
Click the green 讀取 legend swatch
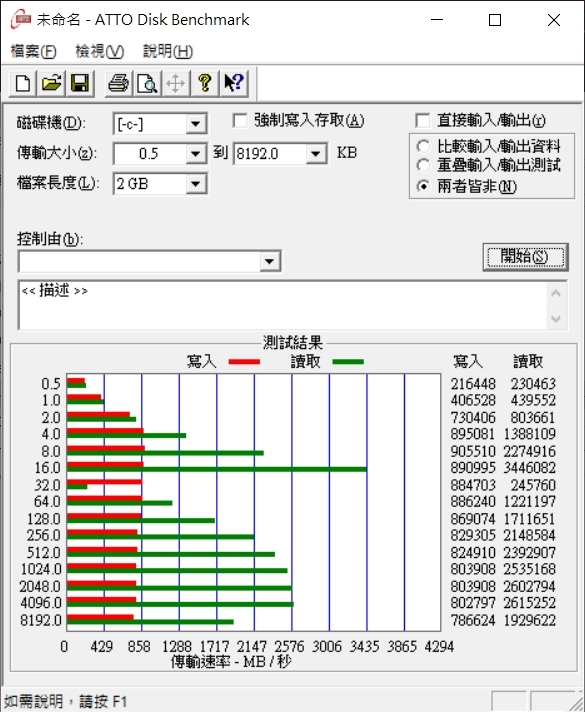coord(348,362)
